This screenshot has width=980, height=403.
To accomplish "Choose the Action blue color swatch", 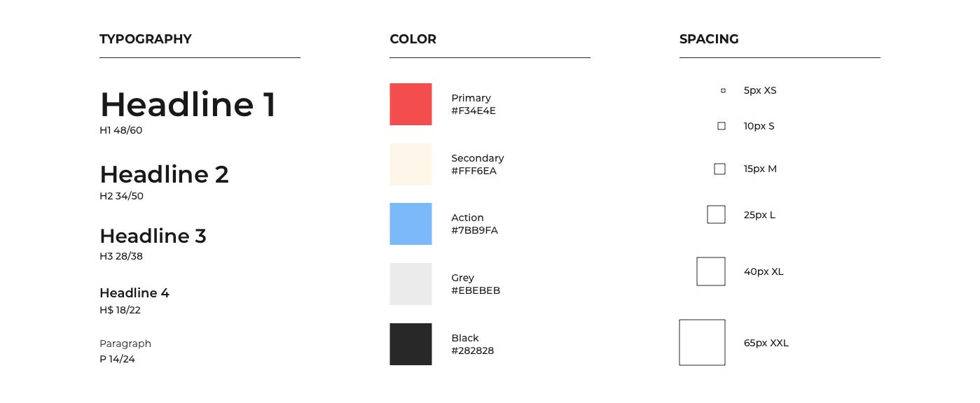I will (410, 224).
